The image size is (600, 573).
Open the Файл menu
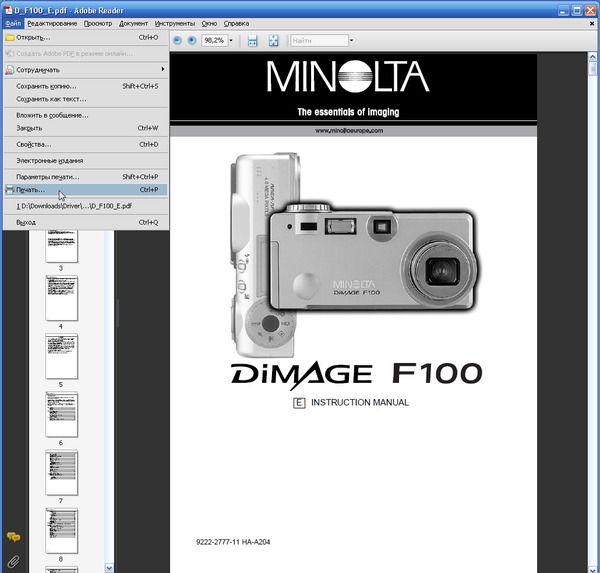coord(13,24)
